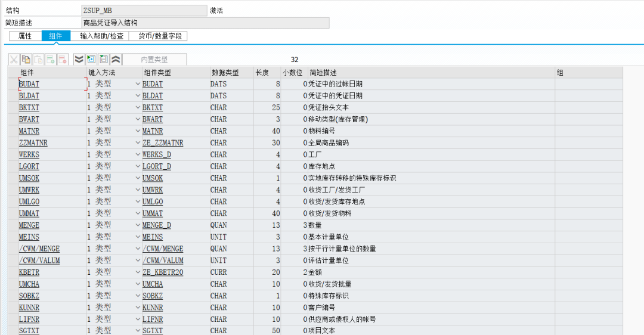The width and height of the screenshot is (644, 335).
Task: Click the length value 50 in SGTXT row
Action: point(275,330)
